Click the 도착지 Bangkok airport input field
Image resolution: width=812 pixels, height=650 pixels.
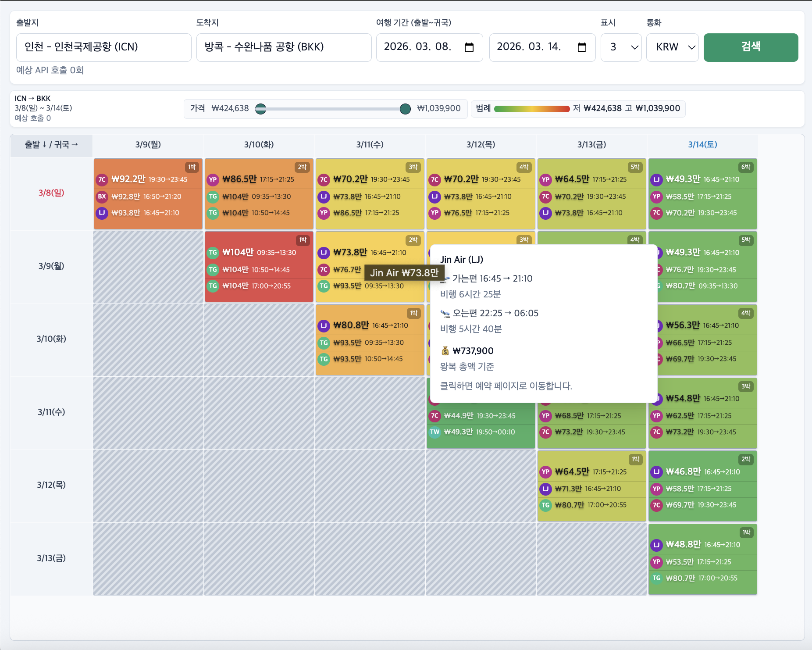(x=284, y=47)
